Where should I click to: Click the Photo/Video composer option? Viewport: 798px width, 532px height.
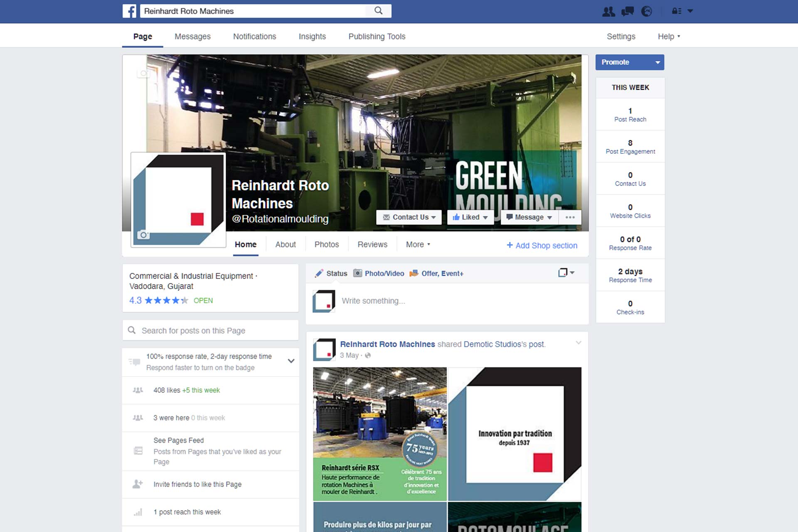tap(379, 273)
